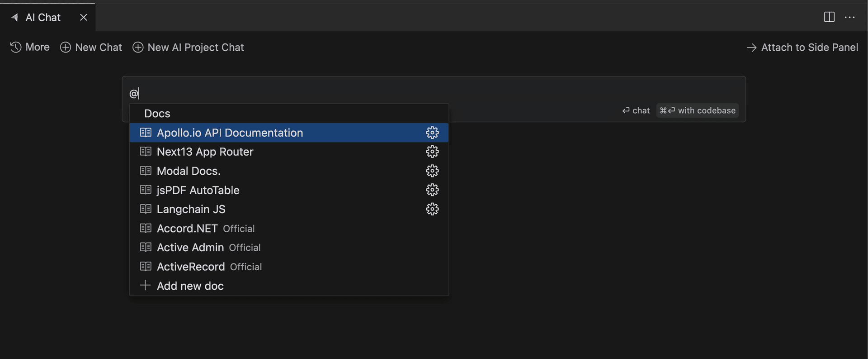Start a New Chat
Image resolution: width=868 pixels, height=359 pixels.
click(x=91, y=48)
